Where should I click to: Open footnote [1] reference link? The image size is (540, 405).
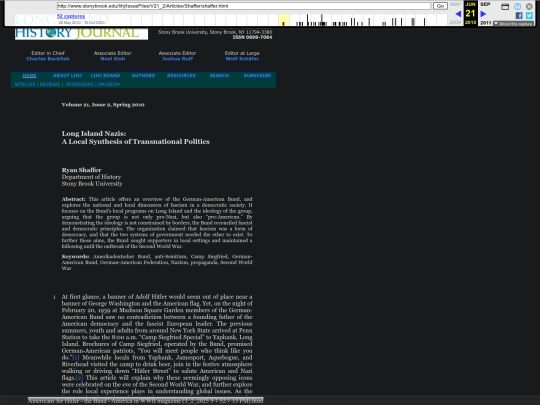point(75,358)
